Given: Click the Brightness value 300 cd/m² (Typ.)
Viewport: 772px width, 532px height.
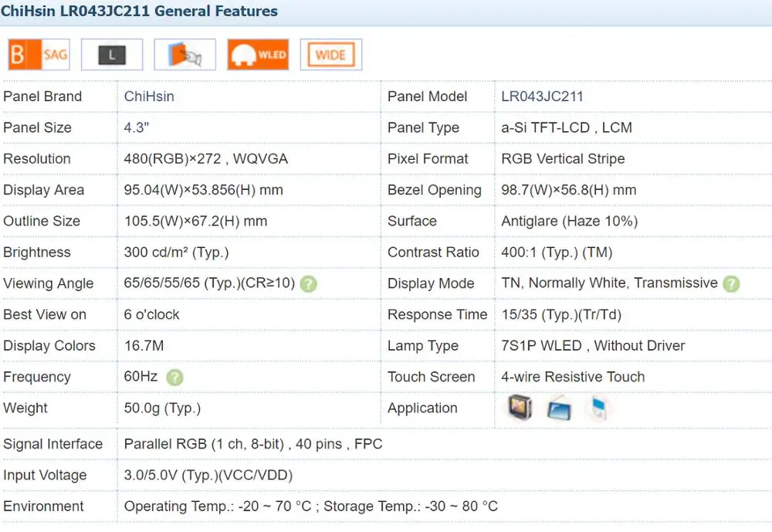Looking at the screenshot, I should tap(176, 252).
